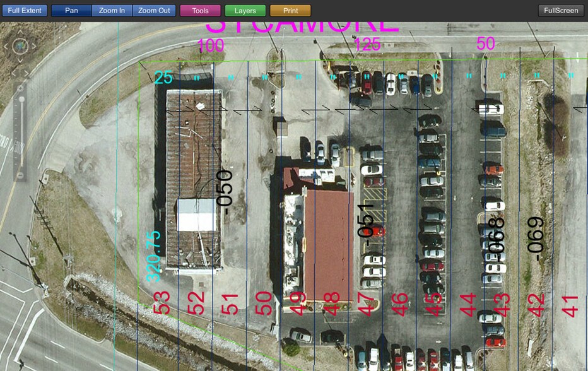Switch to FullScreen mode

[x=561, y=11]
